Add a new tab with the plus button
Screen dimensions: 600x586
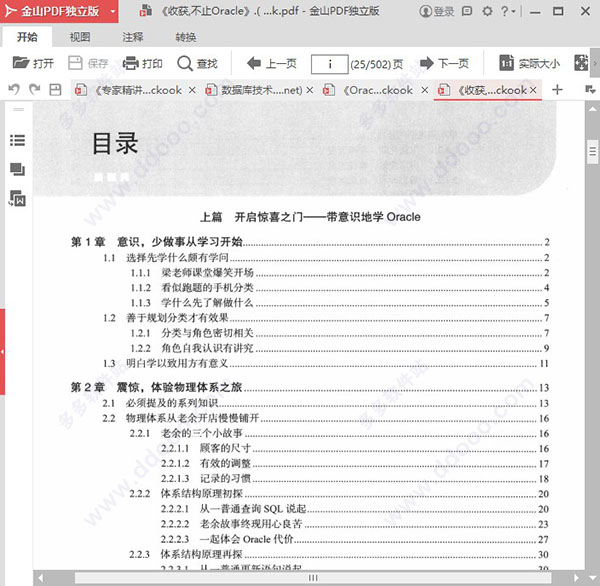click(x=557, y=90)
